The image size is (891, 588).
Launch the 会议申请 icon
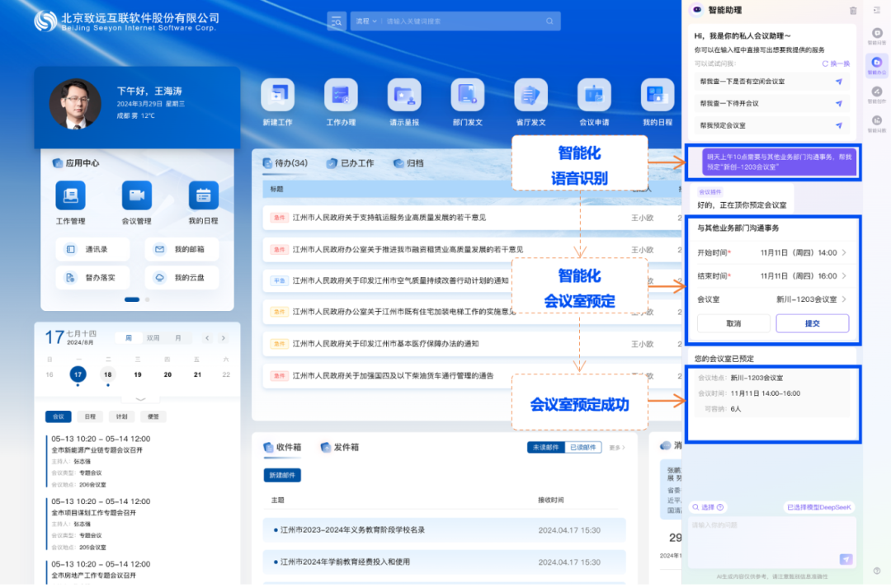tap(594, 95)
